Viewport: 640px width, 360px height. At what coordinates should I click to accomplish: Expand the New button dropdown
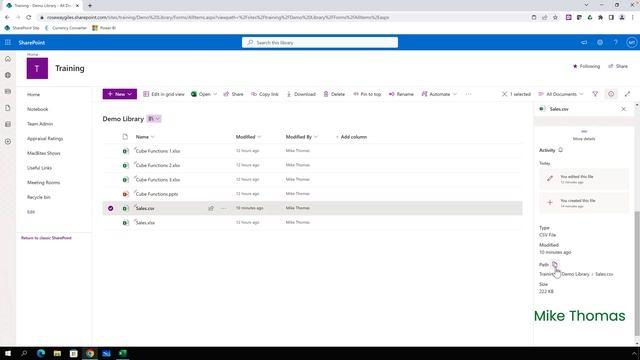(x=130, y=94)
